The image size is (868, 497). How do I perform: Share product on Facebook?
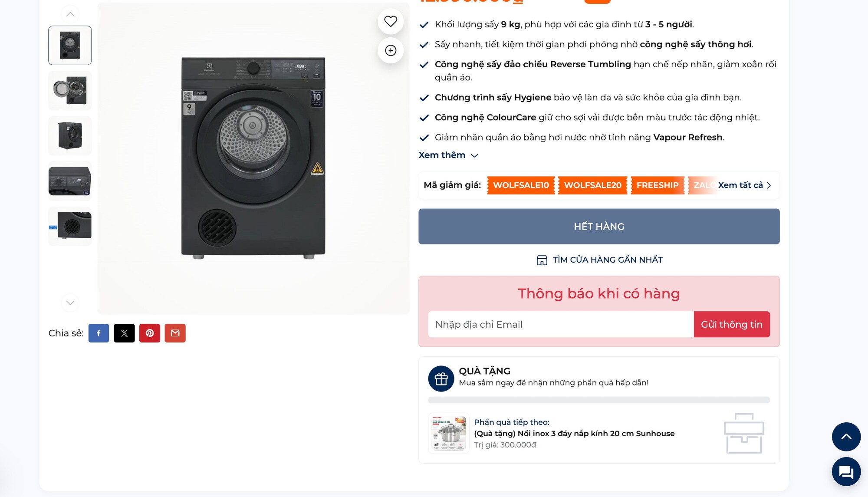click(x=99, y=333)
